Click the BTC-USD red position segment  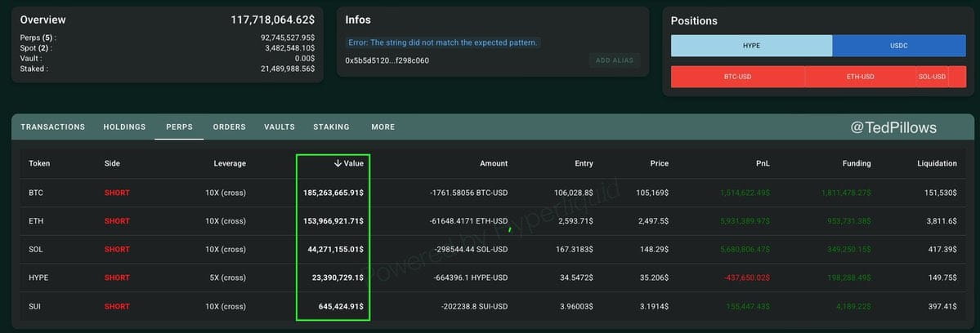coord(737,77)
